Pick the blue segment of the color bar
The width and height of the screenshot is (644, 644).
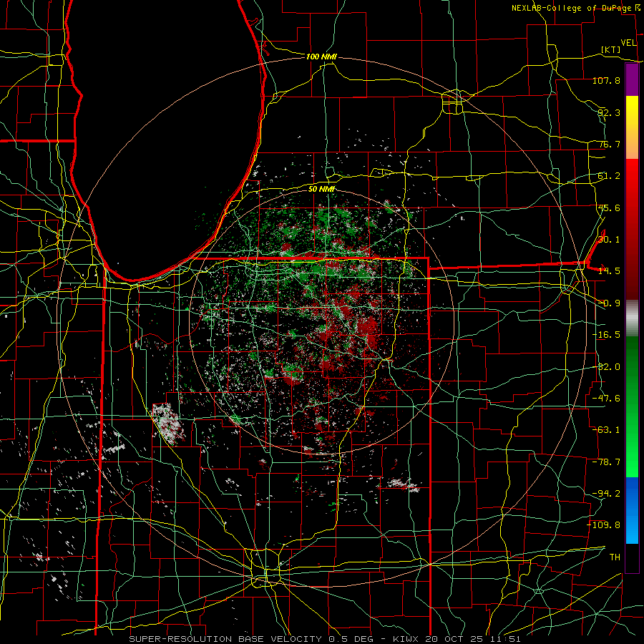(x=632, y=510)
